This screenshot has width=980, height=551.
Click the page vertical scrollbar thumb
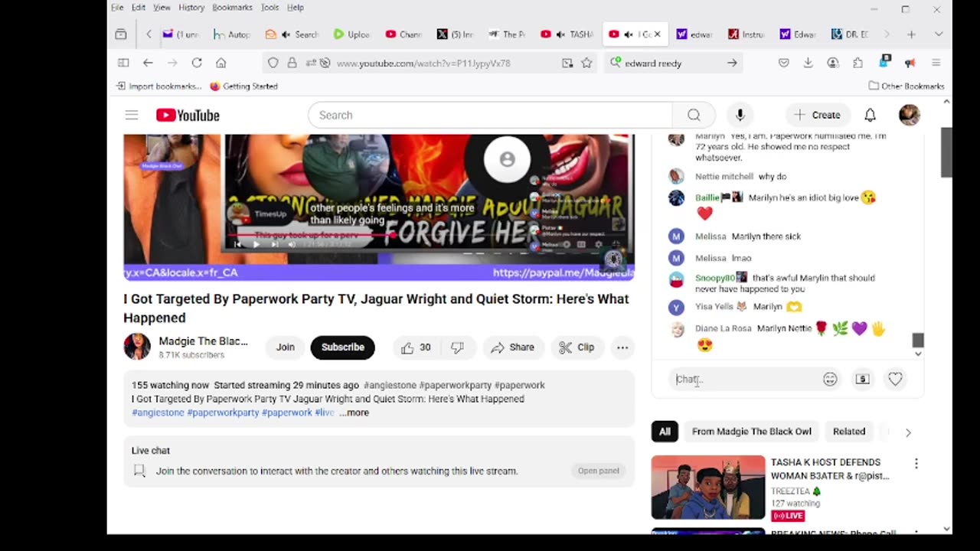tap(946, 152)
